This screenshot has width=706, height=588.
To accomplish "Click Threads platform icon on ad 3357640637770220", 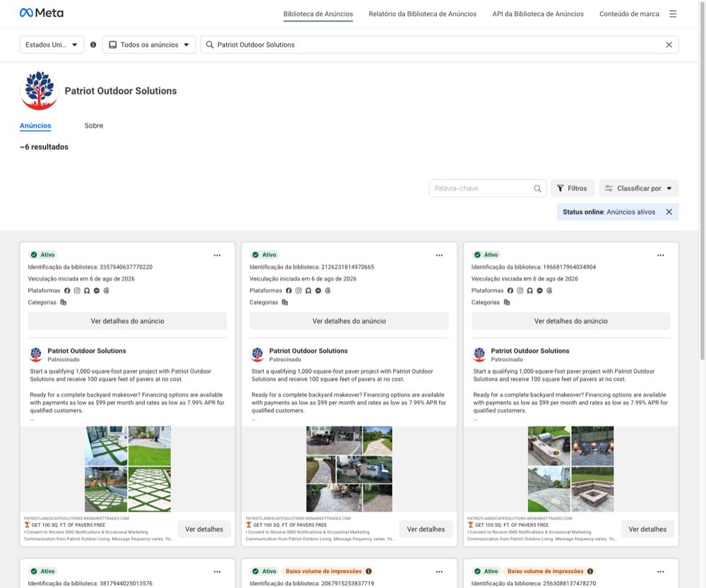I will click(x=107, y=291).
